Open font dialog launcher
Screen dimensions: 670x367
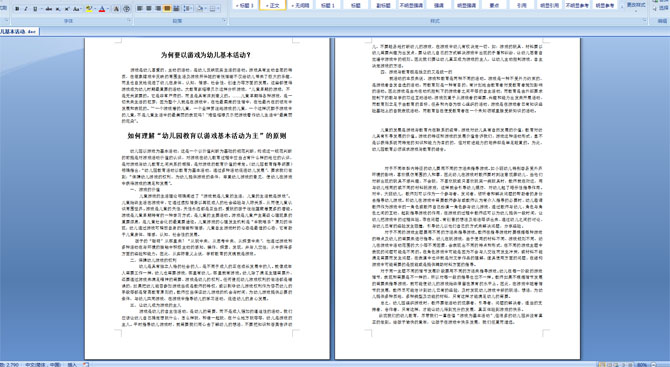pyautogui.click(x=129, y=20)
